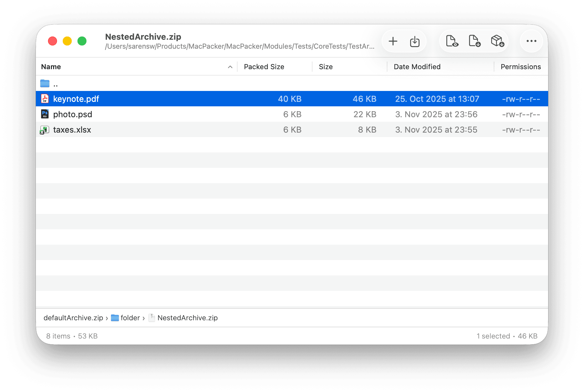The image size is (584, 392).
Task: Sort by the Size column header
Action: click(326, 67)
